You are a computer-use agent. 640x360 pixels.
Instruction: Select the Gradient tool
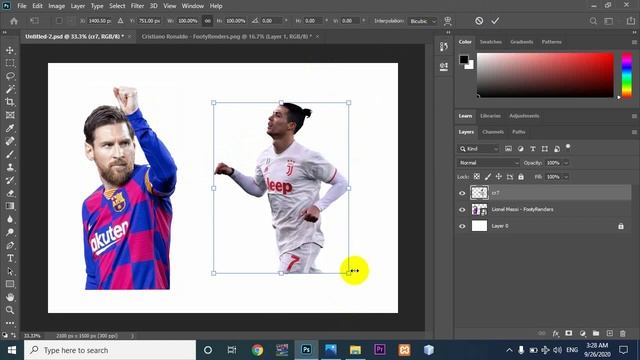(10, 206)
